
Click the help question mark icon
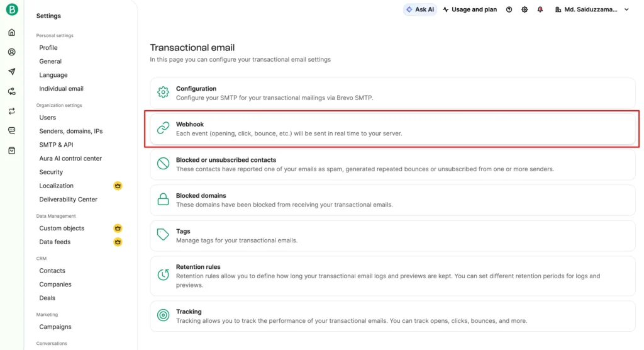pyautogui.click(x=509, y=9)
